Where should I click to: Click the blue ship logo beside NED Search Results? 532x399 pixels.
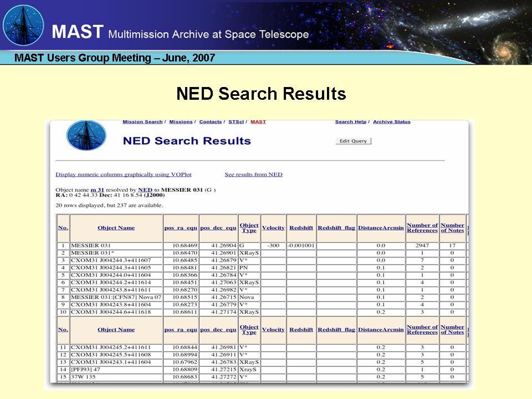tap(86, 135)
